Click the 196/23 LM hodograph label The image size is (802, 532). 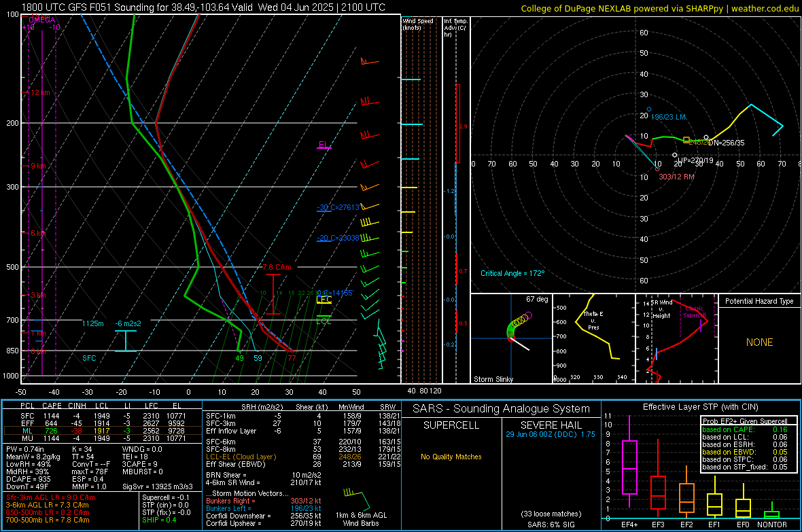[668, 117]
